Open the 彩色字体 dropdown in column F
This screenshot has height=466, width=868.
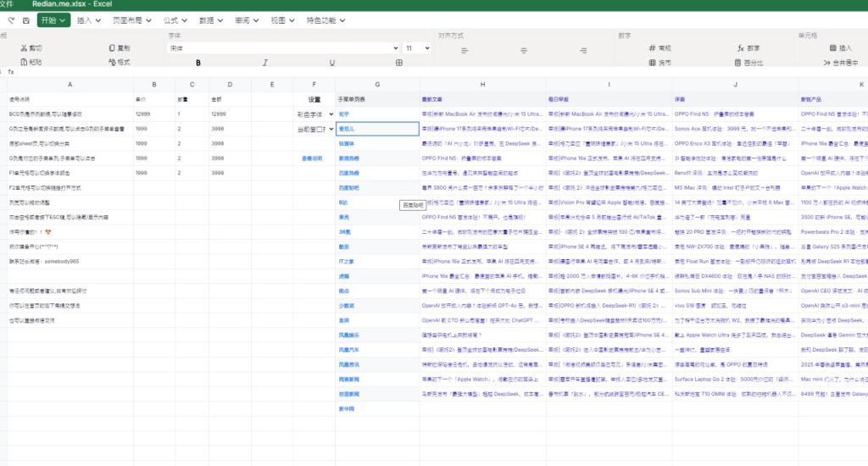pyautogui.click(x=315, y=114)
